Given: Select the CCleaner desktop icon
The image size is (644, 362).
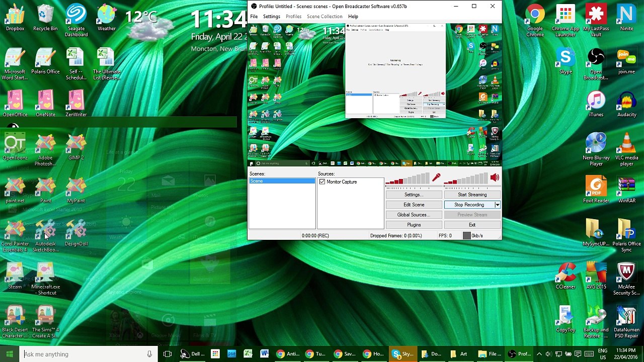Looking at the screenshot, I should [x=566, y=276].
